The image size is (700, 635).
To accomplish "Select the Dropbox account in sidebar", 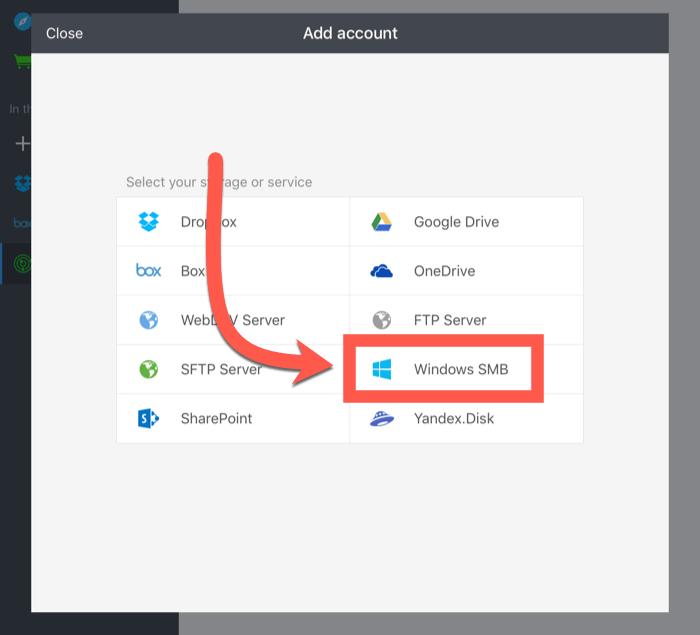I will pyautogui.click(x=22, y=183).
